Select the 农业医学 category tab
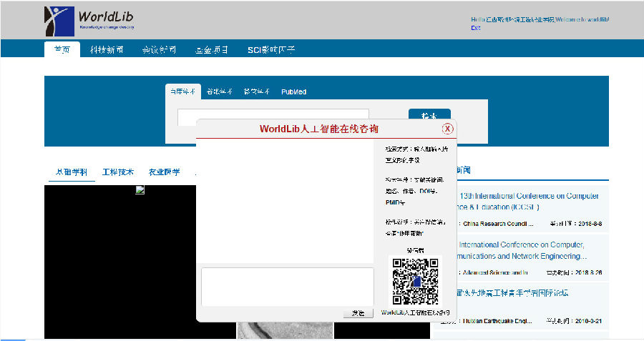This screenshot has height=341, width=644. coord(165,172)
